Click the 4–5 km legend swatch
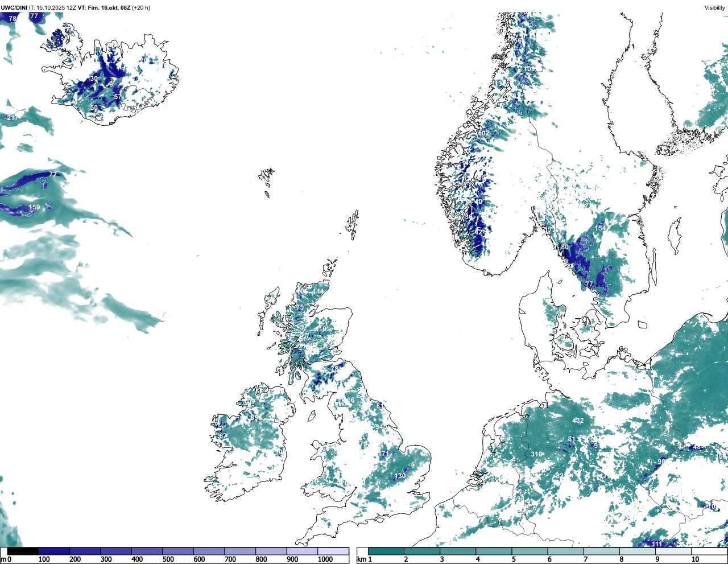Viewport: 728px width, 564px height. click(x=494, y=551)
